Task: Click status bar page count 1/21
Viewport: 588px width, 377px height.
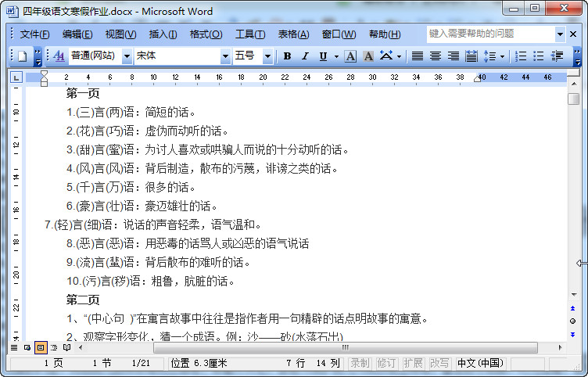Action: click(x=141, y=363)
